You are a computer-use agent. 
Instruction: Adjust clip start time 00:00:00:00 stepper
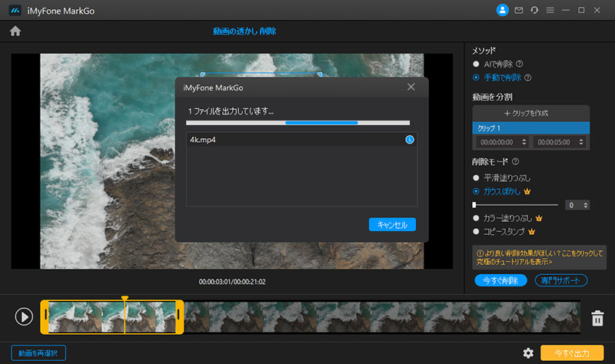click(524, 143)
